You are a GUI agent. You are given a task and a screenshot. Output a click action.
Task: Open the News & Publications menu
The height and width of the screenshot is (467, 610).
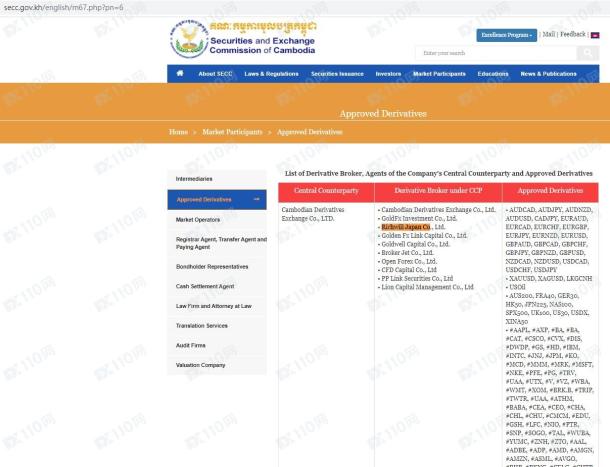[549, 74]
